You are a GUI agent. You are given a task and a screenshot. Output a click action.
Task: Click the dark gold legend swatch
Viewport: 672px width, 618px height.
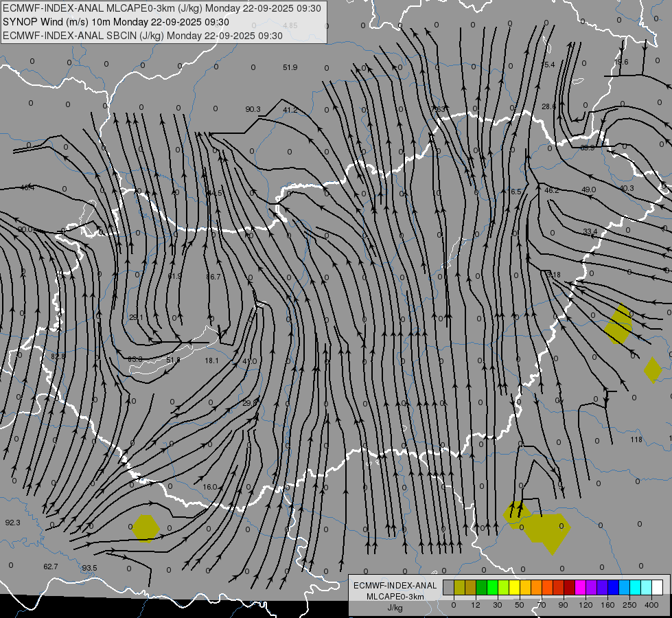pyautogui.click(x=471, y=587)
